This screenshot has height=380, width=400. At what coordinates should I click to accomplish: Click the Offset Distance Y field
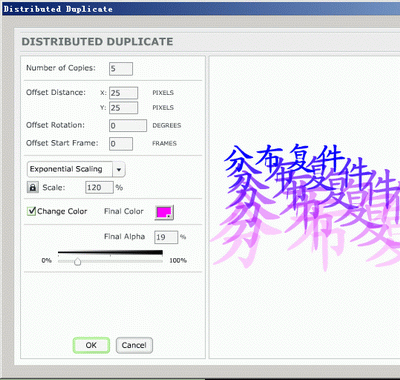coord(123,108)
